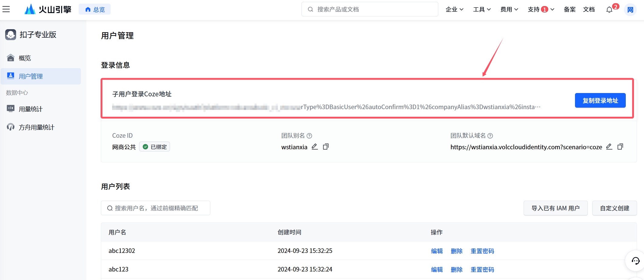Click 编辑 for user abc123
This screenshot has height=280, width=644.
tap(437, 269)
